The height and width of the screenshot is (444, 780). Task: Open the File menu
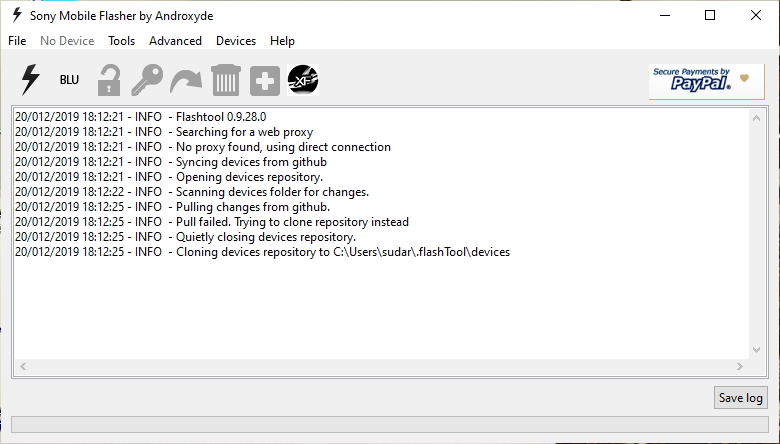tap(17, 41)
